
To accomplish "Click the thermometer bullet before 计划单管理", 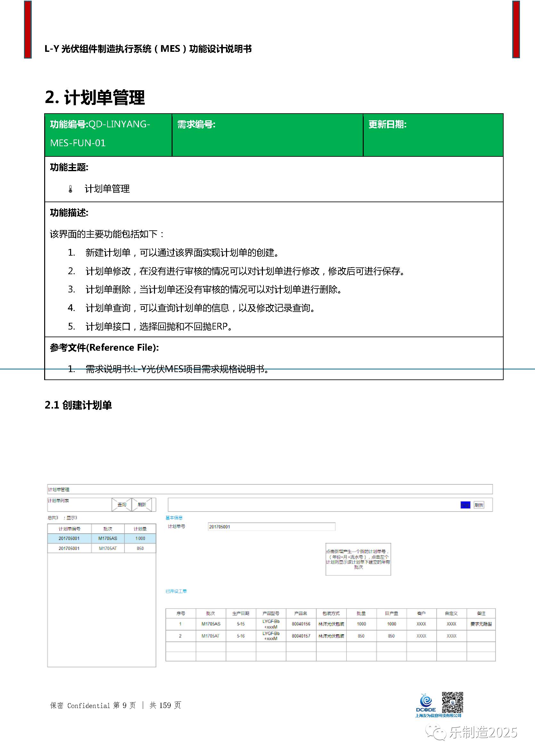I will point(70,189).
